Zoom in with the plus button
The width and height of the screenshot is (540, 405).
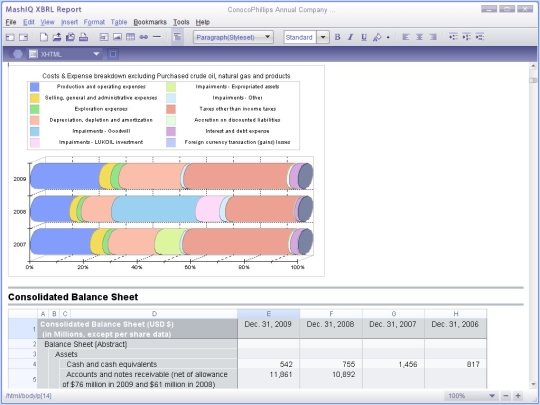518,396
